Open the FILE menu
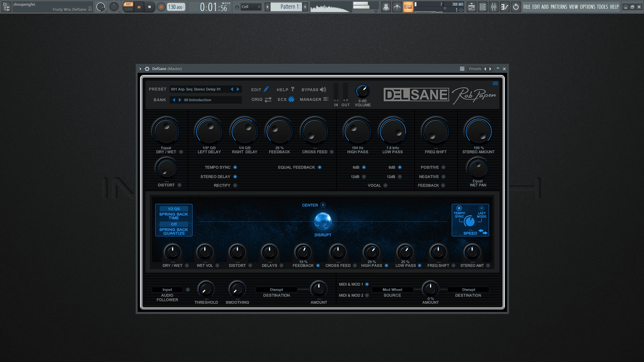Viewport: 644px width, 362px height. click(x=527, y=7)
